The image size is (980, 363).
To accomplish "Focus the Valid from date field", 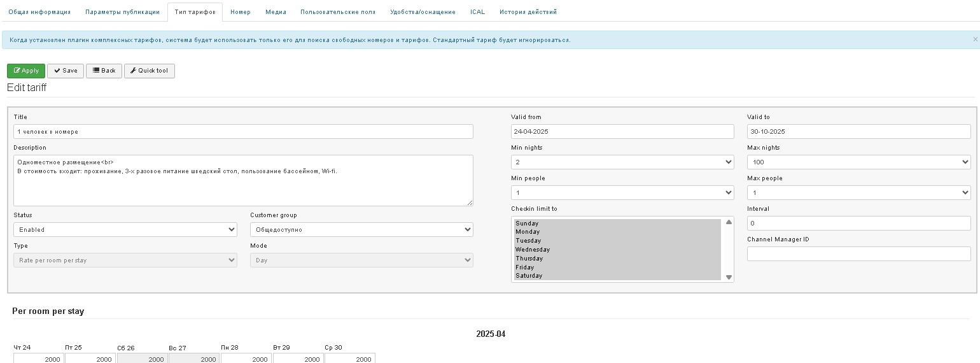I will click(x=622, y=132).
